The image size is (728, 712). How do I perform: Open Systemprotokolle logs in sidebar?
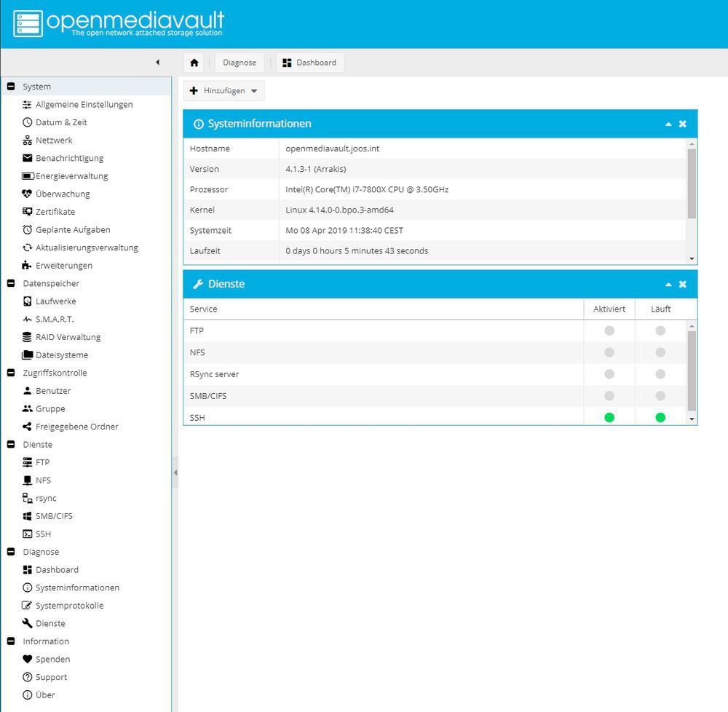click(x=69, y=606)
